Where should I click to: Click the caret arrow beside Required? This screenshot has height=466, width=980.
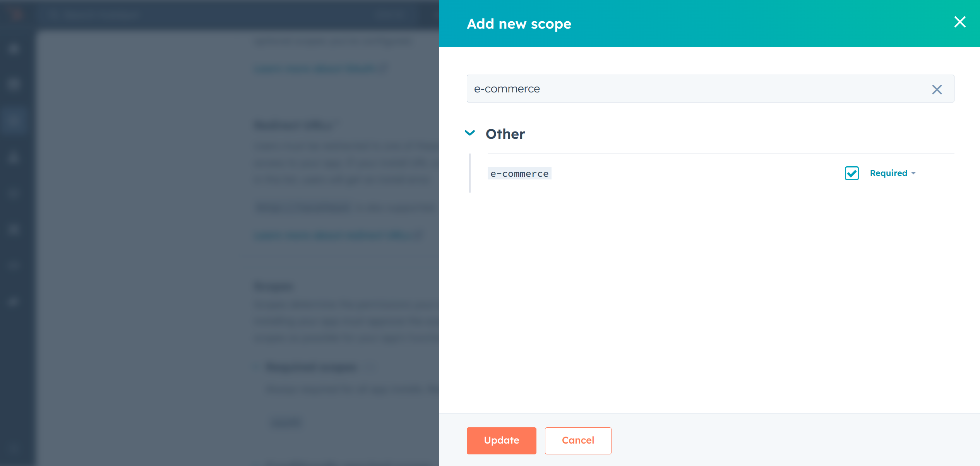coord(914,174)
